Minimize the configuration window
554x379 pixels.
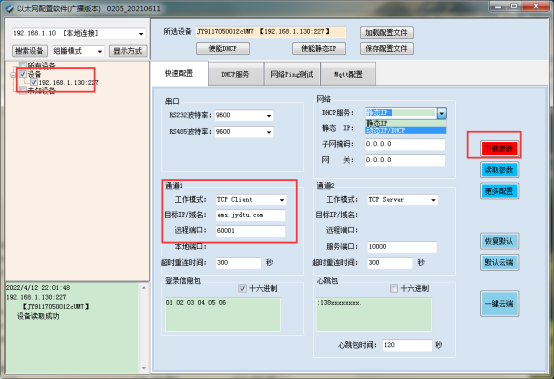pyautogui.click(x=498, y=6)
